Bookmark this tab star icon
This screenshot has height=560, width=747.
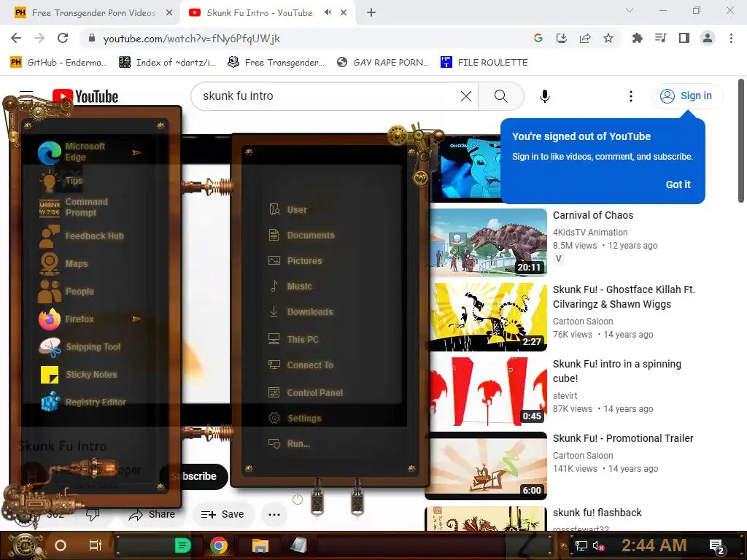click(608, 38)
